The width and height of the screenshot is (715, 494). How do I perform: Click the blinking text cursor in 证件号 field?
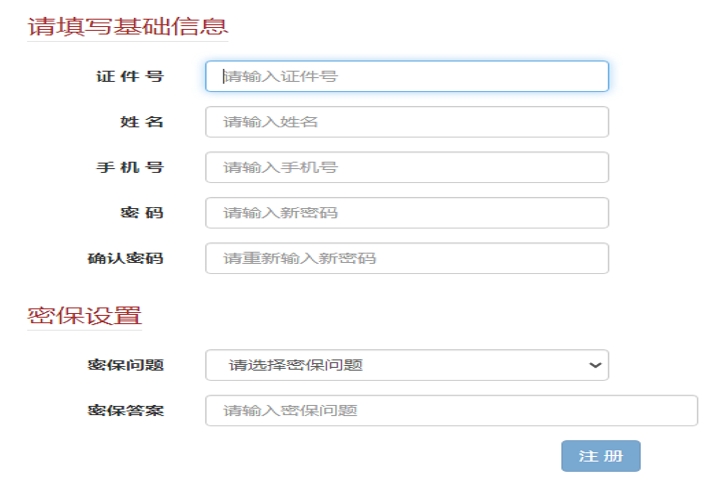[x=223, y=76]
